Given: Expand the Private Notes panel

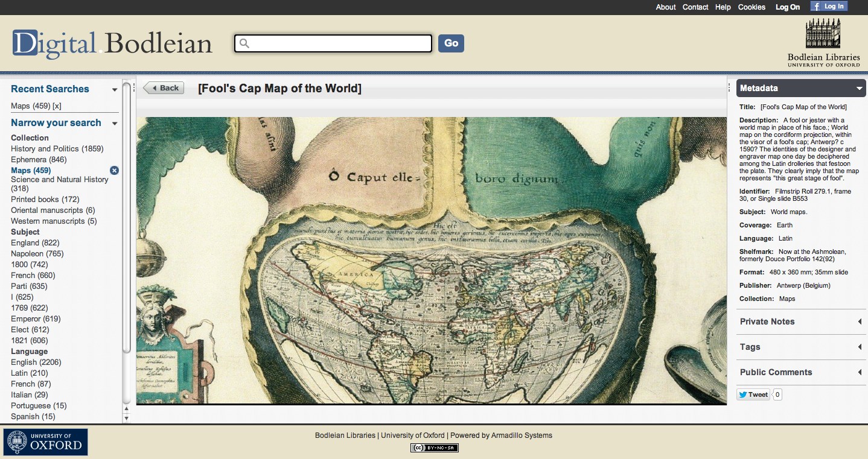Looking at the screenshot, I should pos(801,321).
